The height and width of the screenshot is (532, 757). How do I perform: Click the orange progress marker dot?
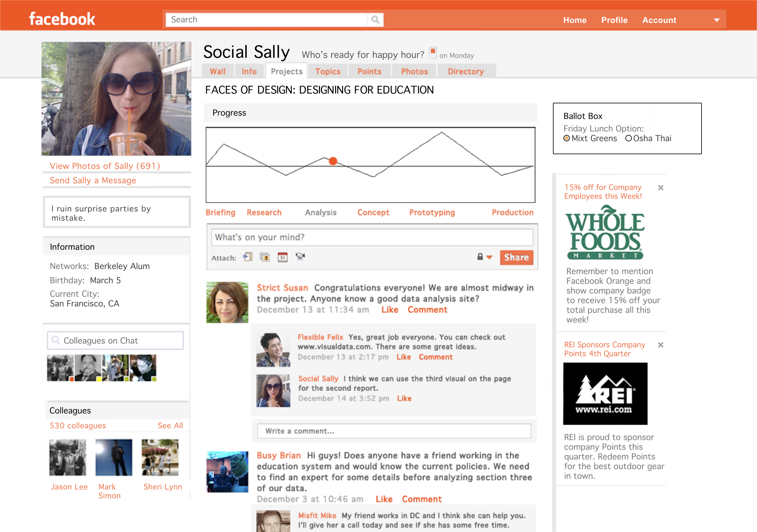333,161
